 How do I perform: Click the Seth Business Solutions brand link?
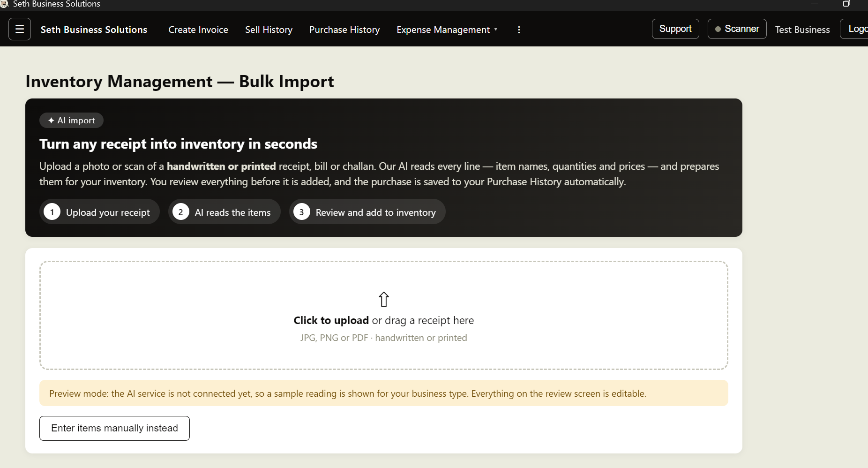click(94, 30)
